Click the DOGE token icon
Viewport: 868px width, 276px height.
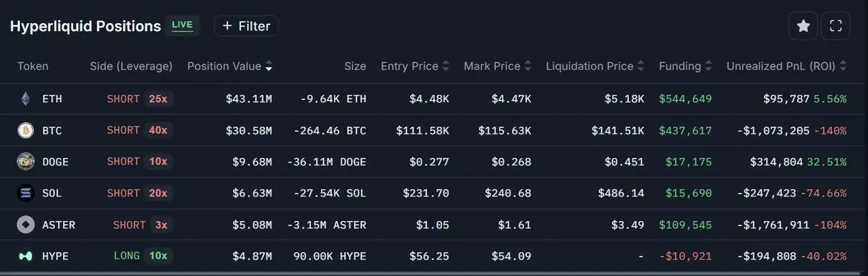coord(26,162)
